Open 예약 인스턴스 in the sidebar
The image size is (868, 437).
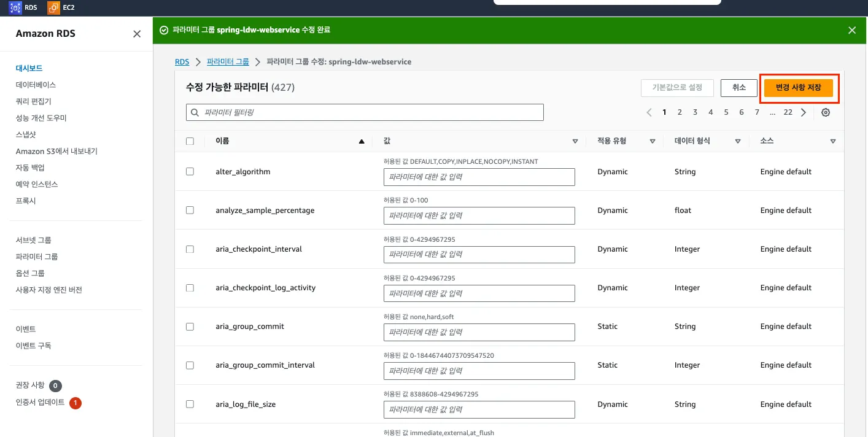point(37,184)
